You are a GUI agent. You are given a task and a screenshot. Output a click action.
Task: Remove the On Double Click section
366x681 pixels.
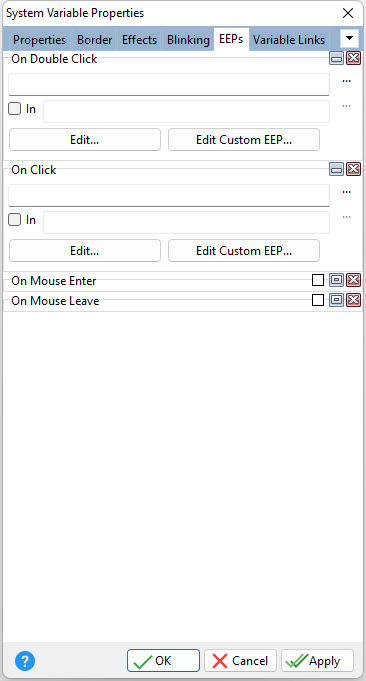click(x=354, y=59)
